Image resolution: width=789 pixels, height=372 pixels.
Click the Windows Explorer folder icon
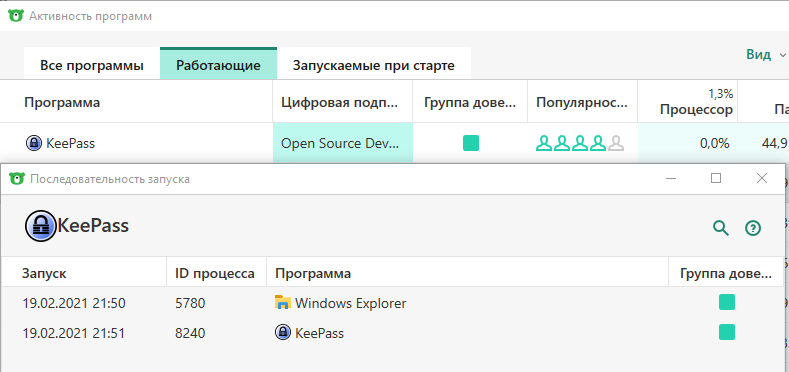point(283,303)
